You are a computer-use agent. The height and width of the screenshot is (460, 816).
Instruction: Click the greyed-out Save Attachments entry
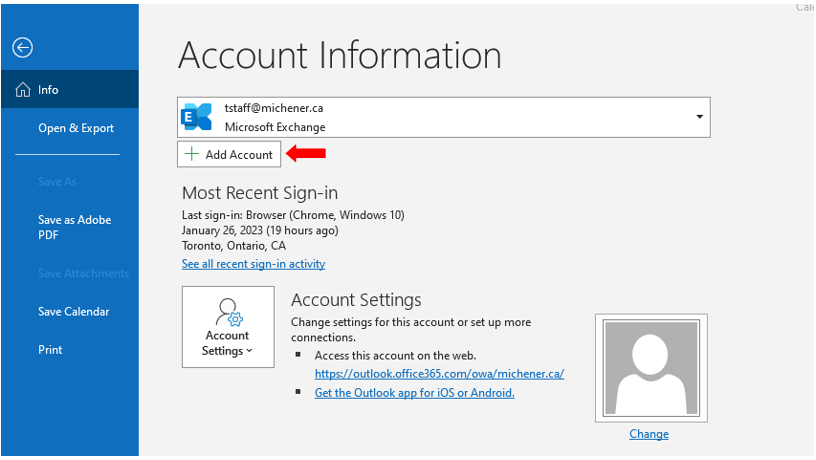(x=83, y=273)
